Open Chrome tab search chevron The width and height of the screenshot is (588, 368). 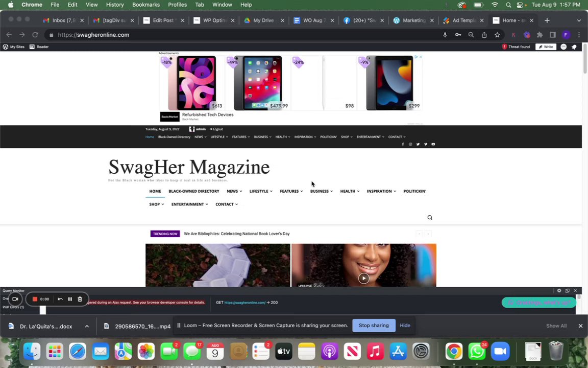point(579,20)
